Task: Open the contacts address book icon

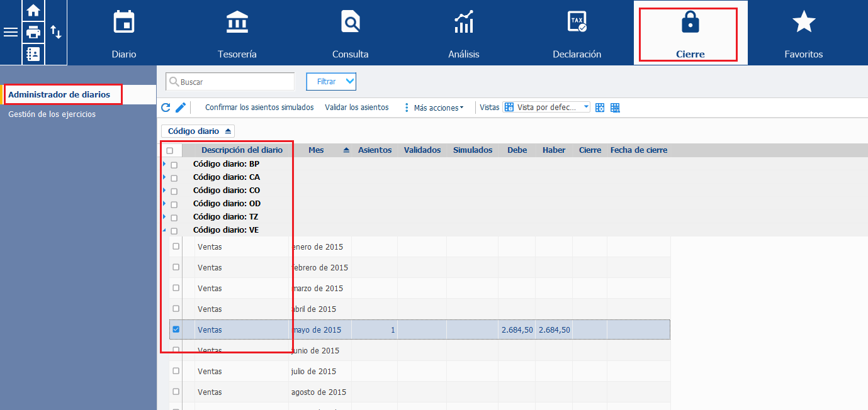Action: click(x=33, y=53)
